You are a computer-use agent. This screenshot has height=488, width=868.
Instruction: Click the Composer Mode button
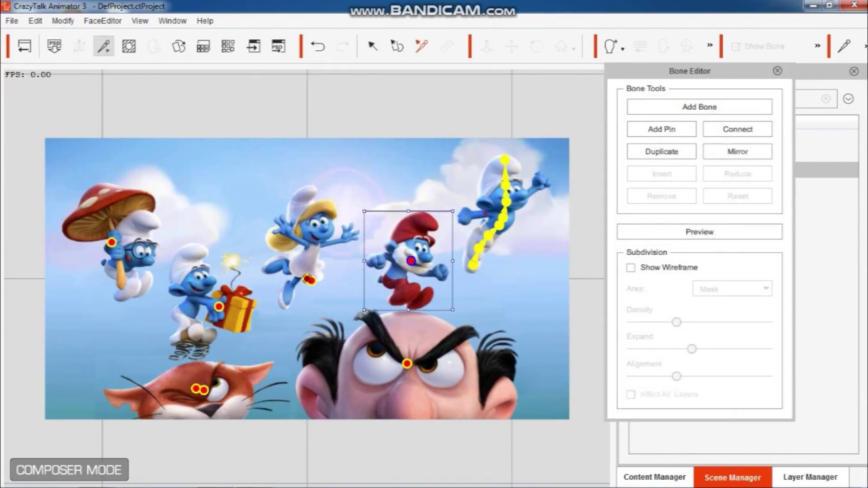pos(68,470)
